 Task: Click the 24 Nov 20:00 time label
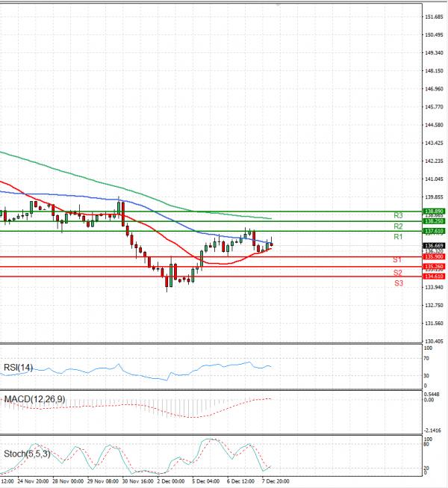point(33,481)
